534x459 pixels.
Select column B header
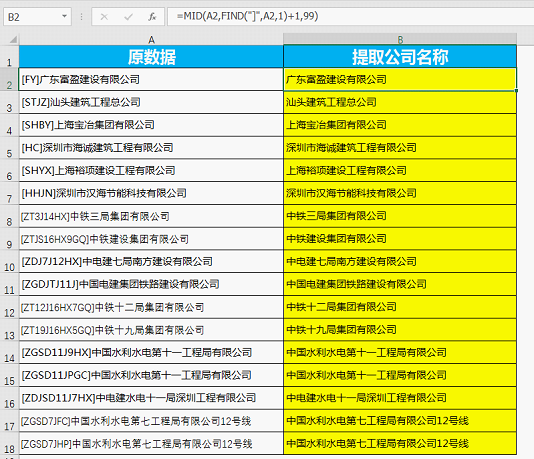point(400,39)
